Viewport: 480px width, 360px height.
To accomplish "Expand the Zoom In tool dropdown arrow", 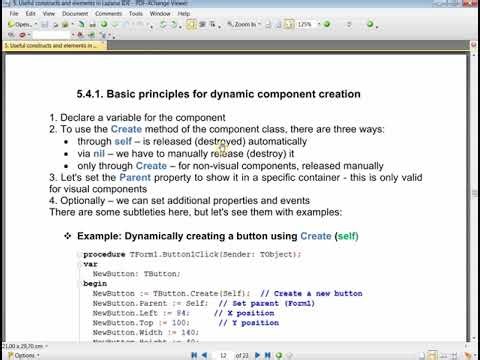I will click(259, 24).
